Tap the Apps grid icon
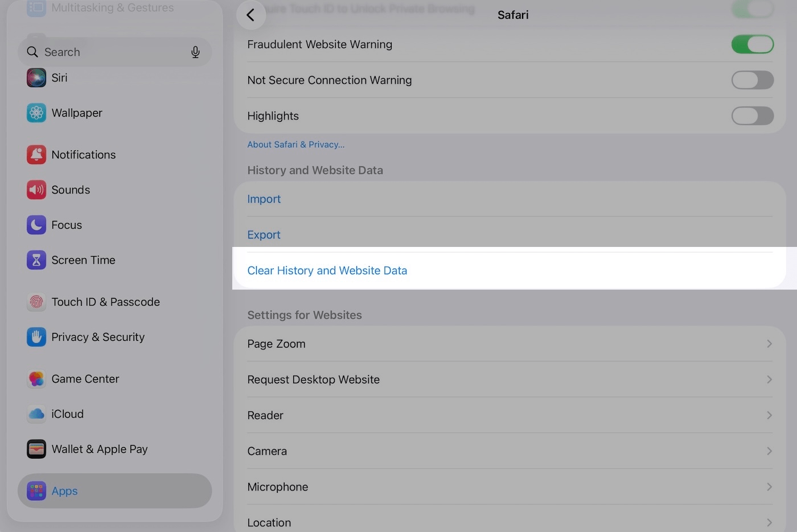Image resolution: width=797 pixels, height=532 pixels. pos(36,491)
